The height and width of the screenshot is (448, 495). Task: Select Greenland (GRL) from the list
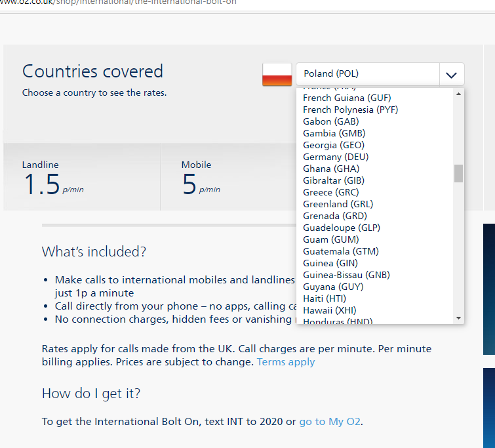point(338,204)
